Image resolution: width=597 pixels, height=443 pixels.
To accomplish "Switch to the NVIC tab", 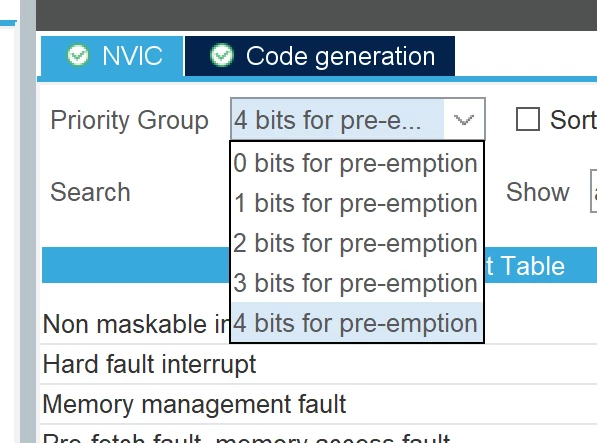I will (x=112, y=56).
